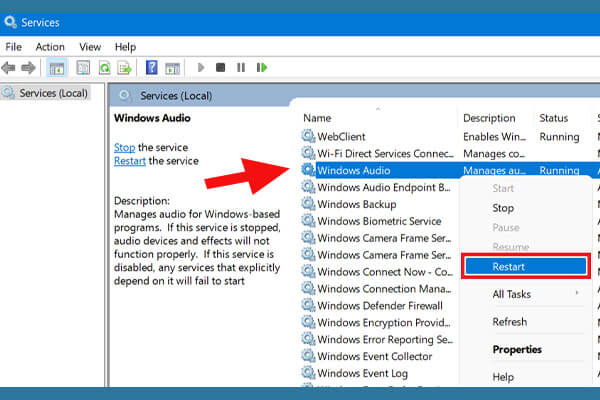
Task: Click the Stop the service link
Action: tap(124, 147)
